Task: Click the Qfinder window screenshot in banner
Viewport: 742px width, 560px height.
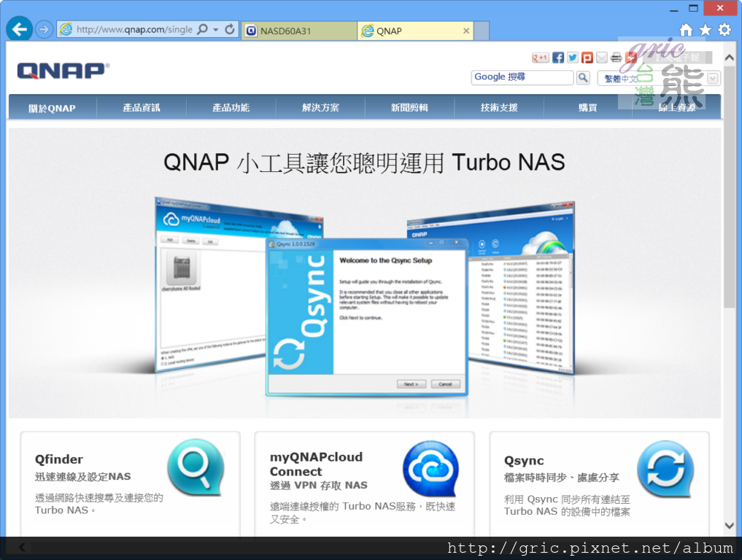Action: click(x=520, y=289)
